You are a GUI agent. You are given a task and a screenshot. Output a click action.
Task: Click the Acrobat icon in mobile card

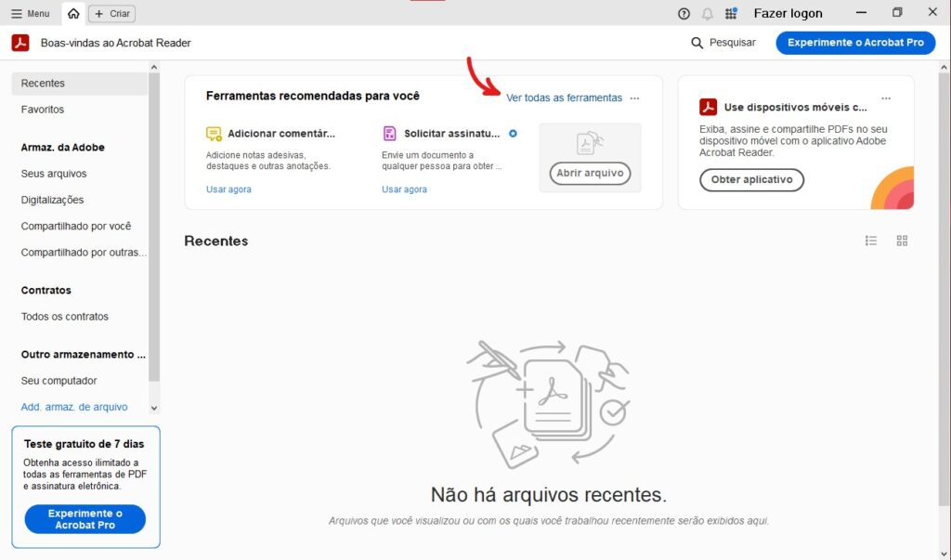[x=708, y=107]
